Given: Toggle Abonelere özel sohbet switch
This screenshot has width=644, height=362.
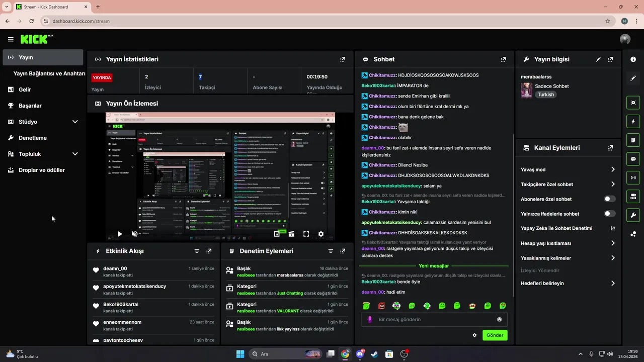Looking at the screenshot, I should coord(610,199).
